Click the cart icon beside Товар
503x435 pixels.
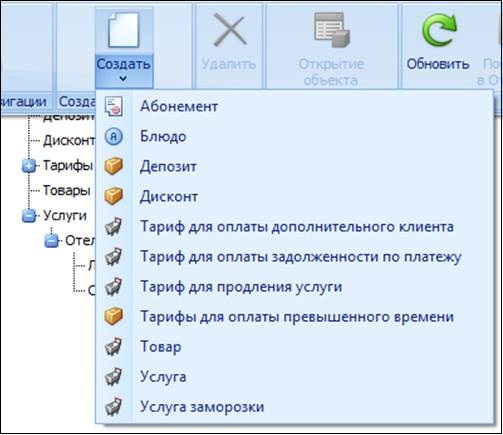(113, 347)
